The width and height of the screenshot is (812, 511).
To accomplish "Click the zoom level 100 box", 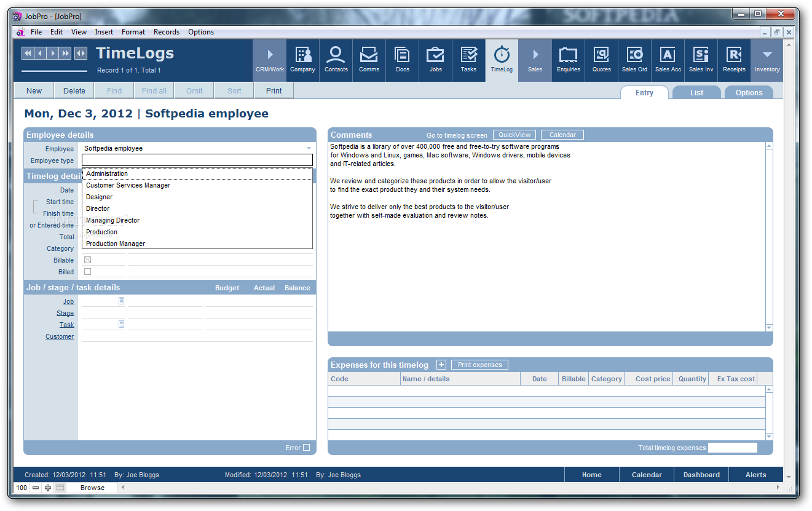I will [22, 488].
